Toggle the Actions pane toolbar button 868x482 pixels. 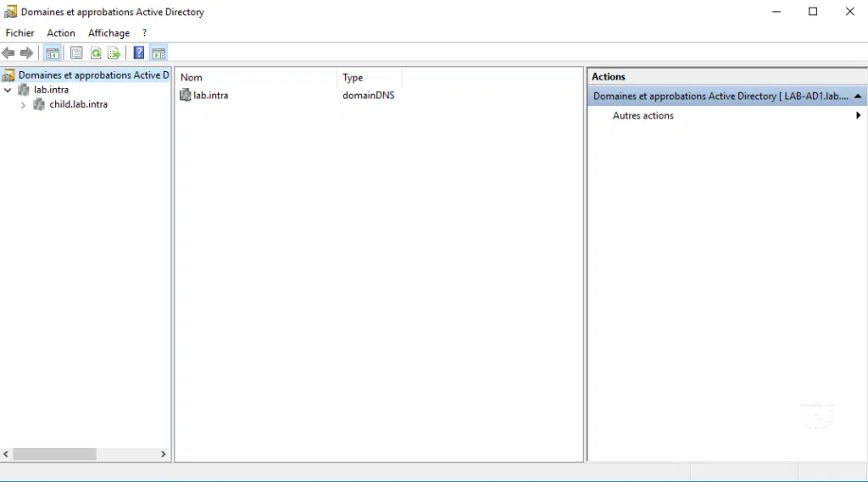pos(159,53)
